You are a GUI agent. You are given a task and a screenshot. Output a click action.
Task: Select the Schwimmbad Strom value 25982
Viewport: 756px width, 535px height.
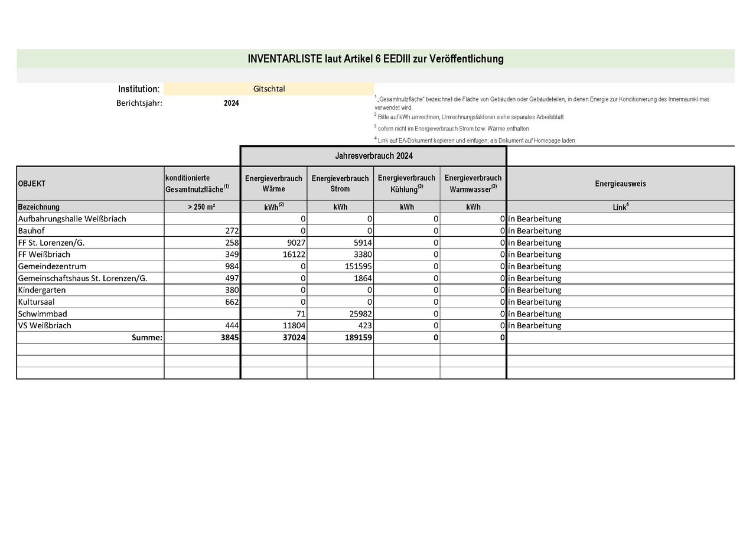(340, 314)
